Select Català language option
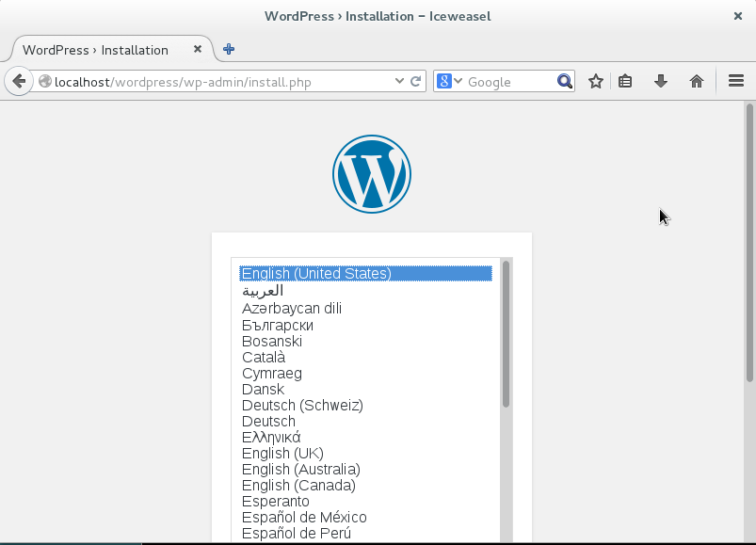The width and height of the screenshot is (756, 545). tap(366, 357)
